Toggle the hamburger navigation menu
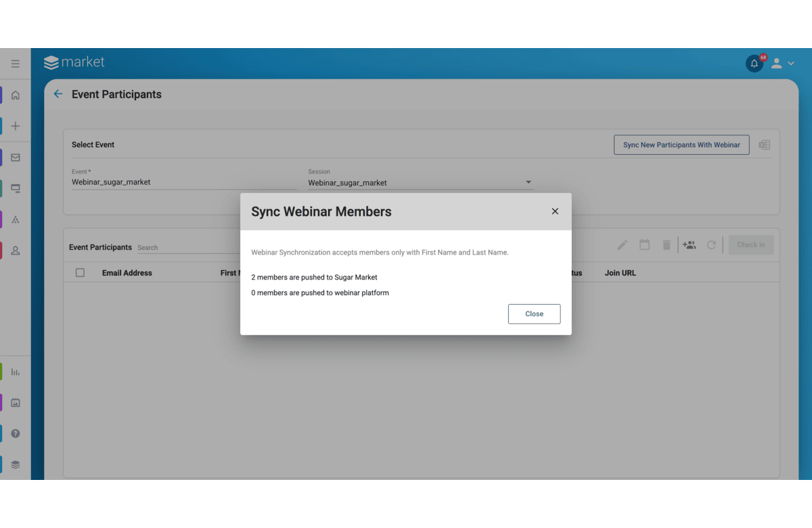Image resolution: width=812 pixels, height=528 pixels. coord(16,64)
